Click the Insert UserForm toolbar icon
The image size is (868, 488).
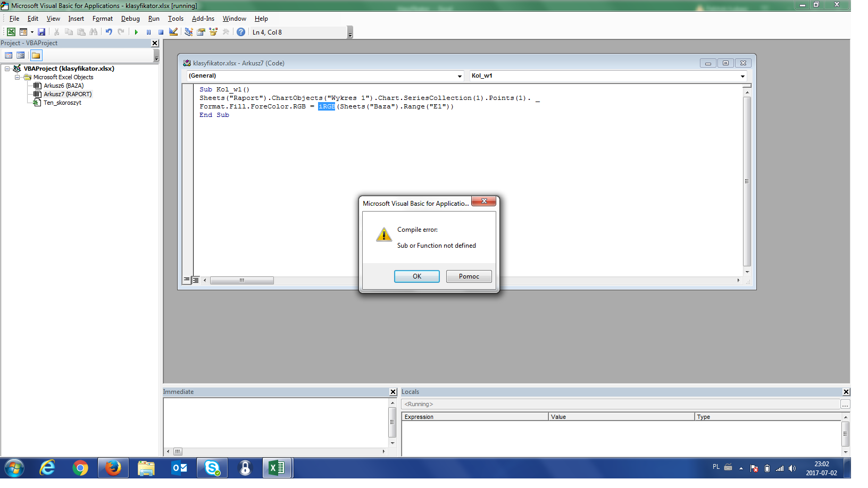[23, 32]
